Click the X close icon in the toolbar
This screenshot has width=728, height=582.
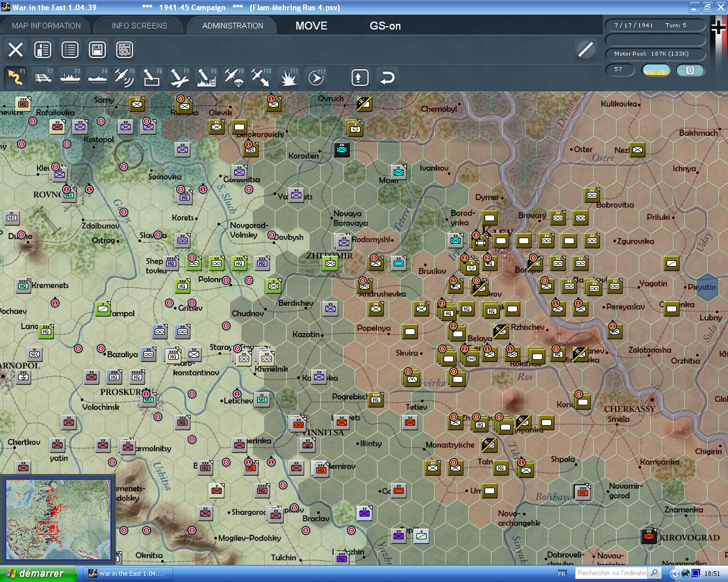[x=15, y=49]
